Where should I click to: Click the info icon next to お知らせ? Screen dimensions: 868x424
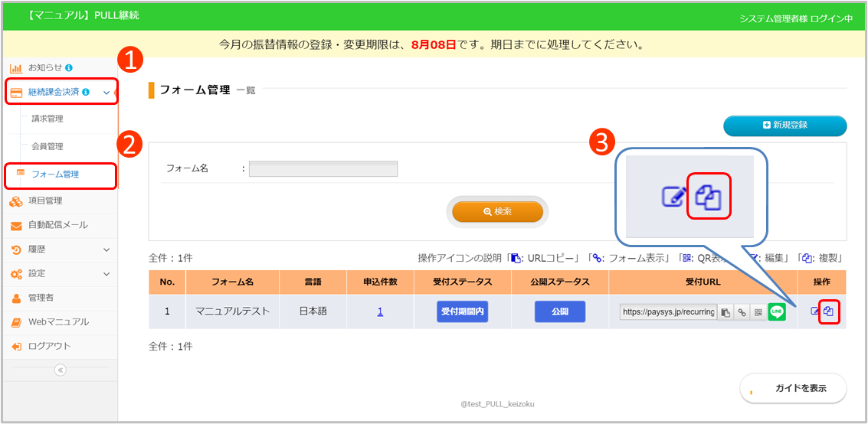coord(70,68)
